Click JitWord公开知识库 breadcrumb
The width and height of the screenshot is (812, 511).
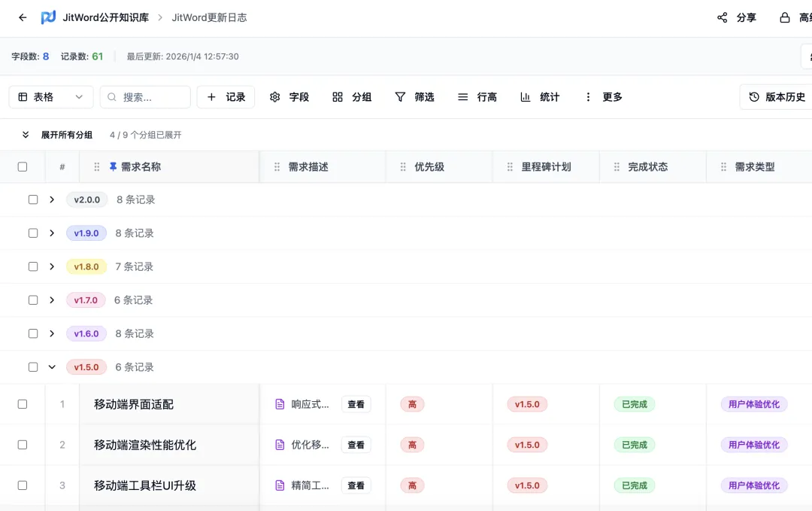pos(106,17)
